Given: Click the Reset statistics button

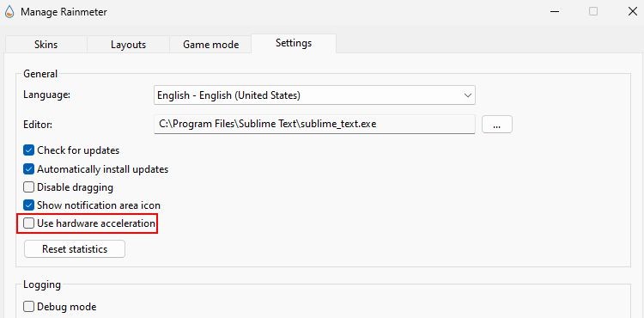Looking at the screenshot, I should (x=75, y=249).
